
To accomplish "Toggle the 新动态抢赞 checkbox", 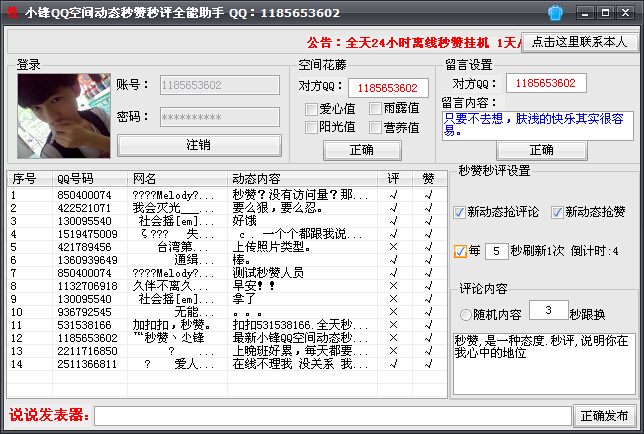I will click(x=557, y=212).
